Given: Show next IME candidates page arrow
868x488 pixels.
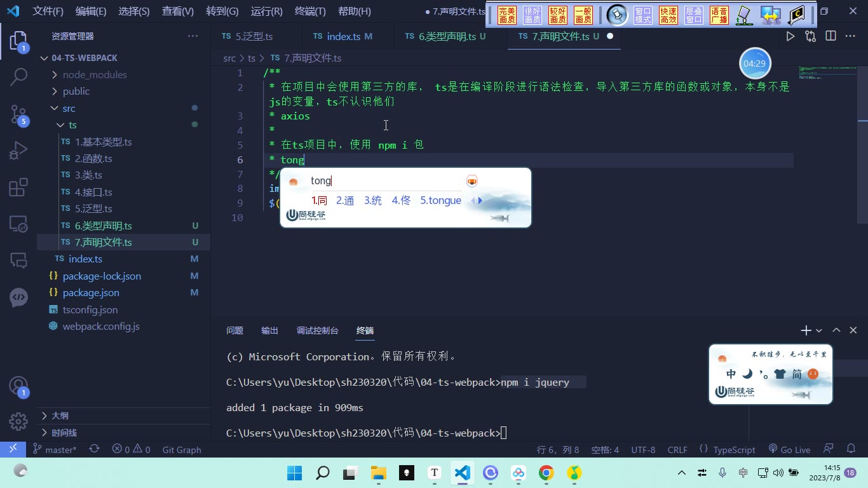Looking at the screenshot, I should tap(480, 201).
